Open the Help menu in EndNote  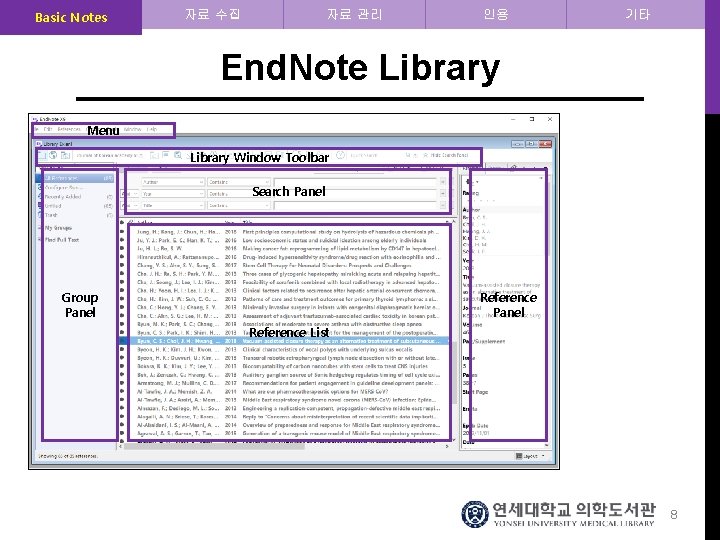(x=152, y=129)
